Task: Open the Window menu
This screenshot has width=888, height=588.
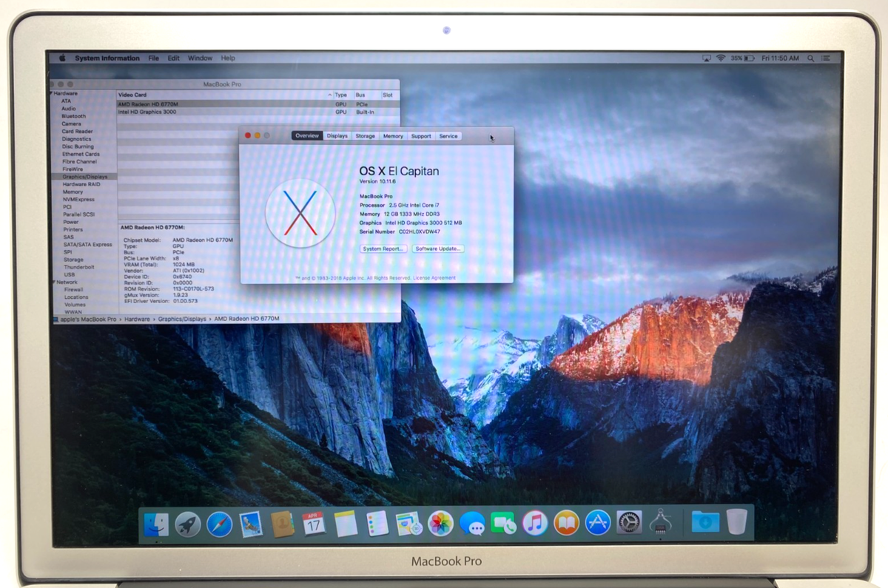Action: point(200,58)
